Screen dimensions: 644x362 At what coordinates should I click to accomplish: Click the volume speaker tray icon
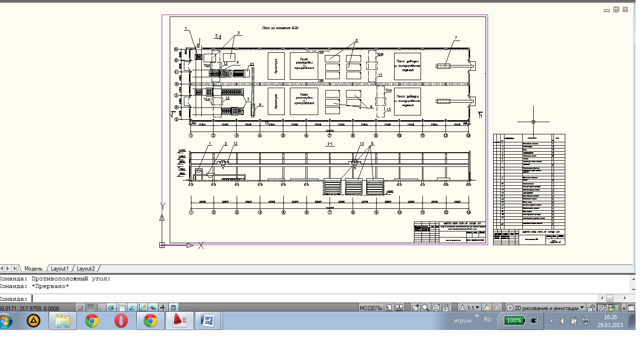563,321
